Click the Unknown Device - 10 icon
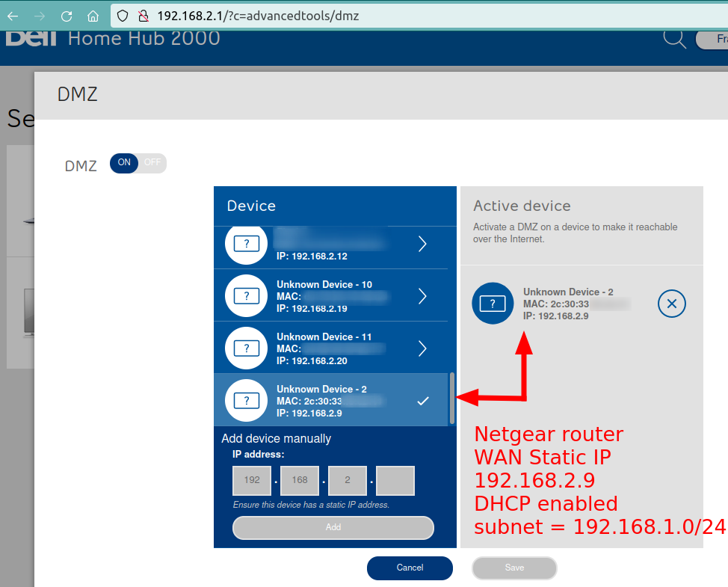This screenshot has width=728, height=587. pos(246,296)
